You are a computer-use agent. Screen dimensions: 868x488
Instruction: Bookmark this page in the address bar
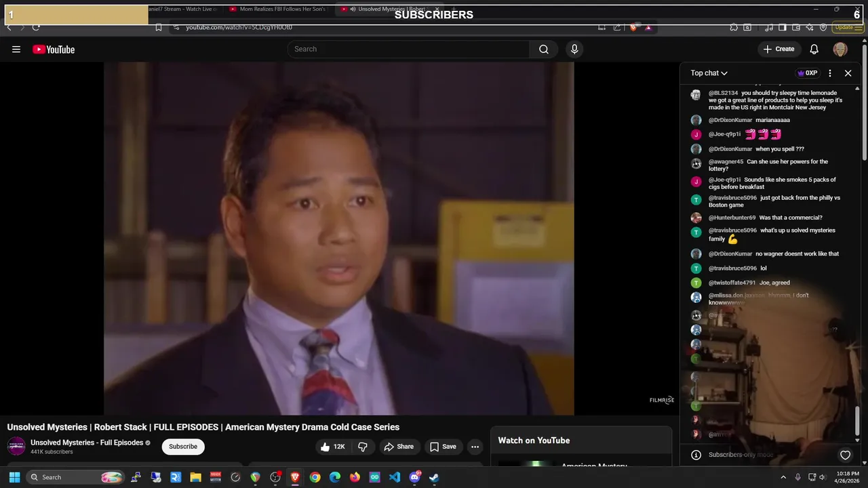(159, 27)
